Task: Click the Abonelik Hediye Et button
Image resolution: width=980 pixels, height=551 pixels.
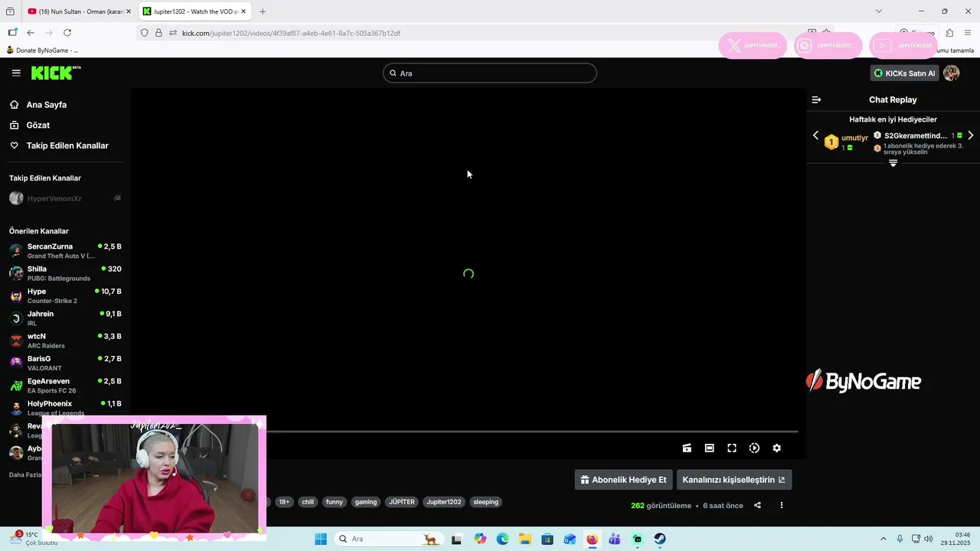Action: (x=623, y=480)
